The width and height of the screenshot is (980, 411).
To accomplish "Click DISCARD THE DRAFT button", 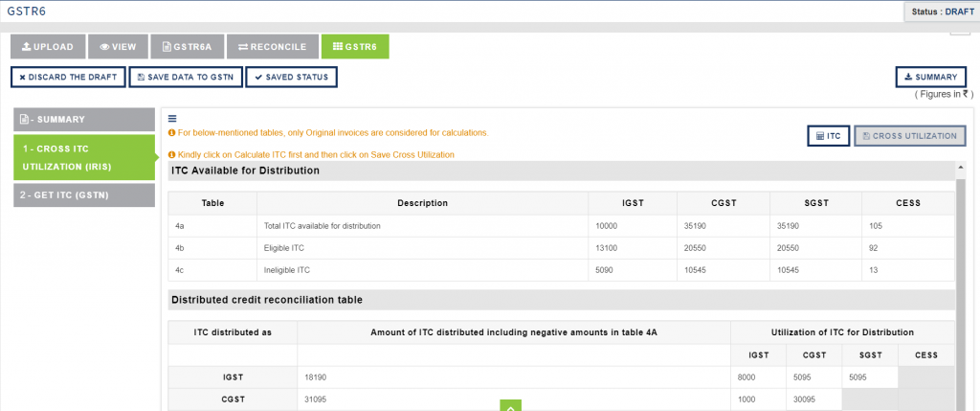I will tap(68, 77).
